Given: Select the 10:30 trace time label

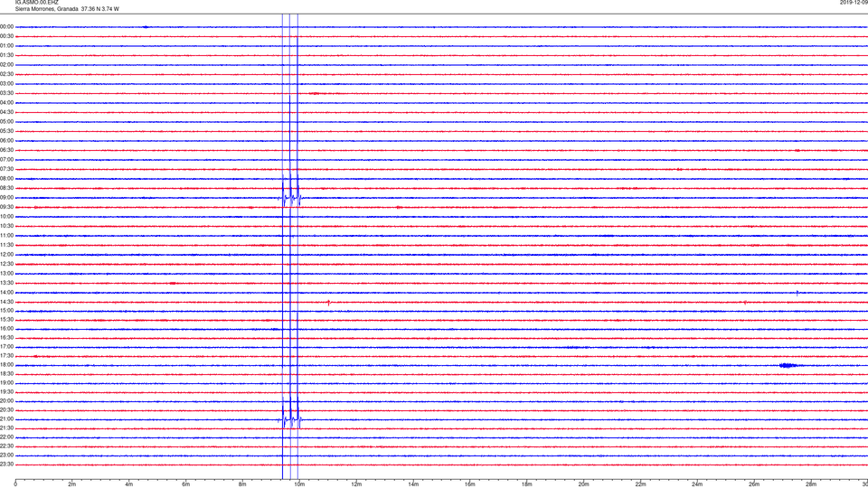Looking at the screenshot, I should pos(6,226).
